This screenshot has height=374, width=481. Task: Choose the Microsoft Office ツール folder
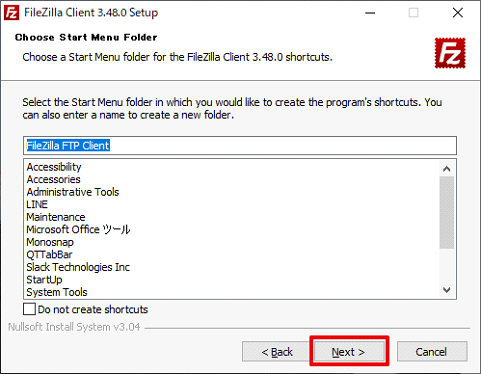pos(78,230)
